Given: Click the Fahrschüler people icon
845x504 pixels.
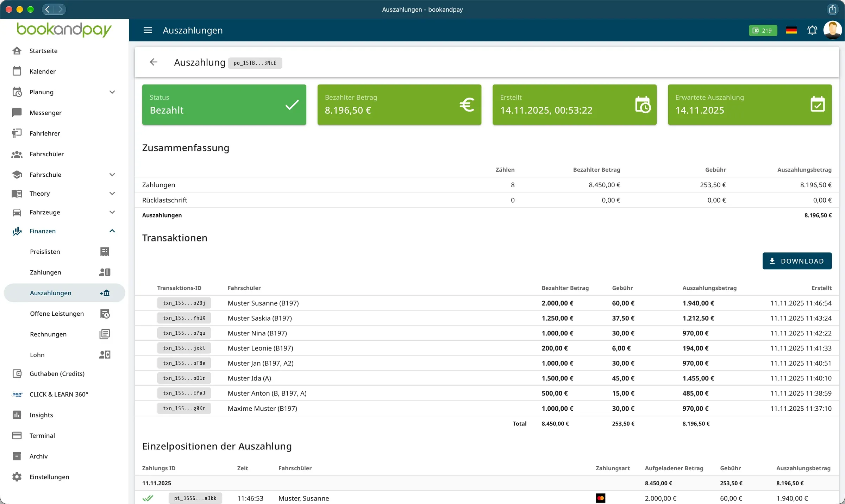Looking at the screenshot, I should pyautogui.click(x=17, y=154).
